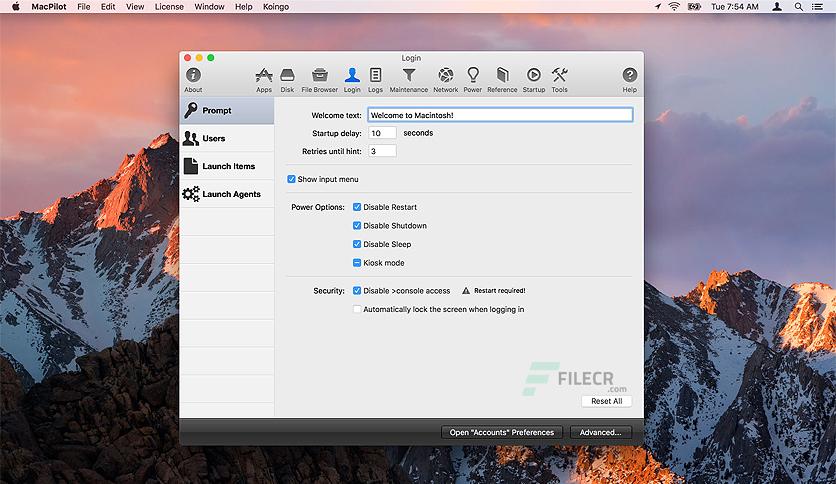
Task: Uncheck Disable Sleep option
Action: point(357,244)
